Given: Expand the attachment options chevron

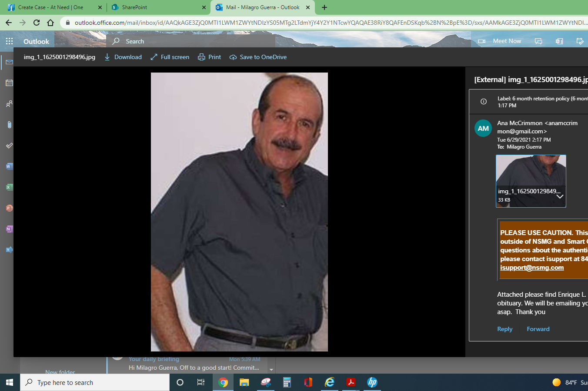Looking at the screenshot, I should (x=560, y=196).
